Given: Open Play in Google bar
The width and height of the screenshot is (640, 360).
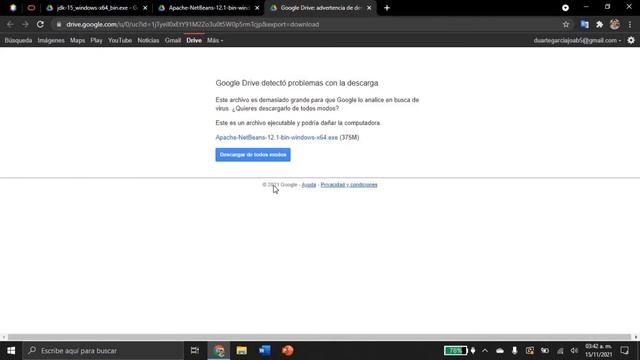Looking at the screenshot, I should [96, 40].
